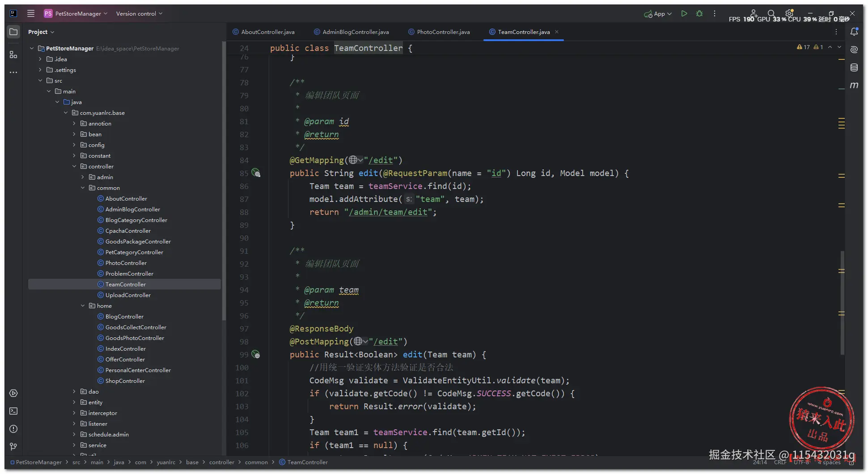The height and width of the screenshot is (474, 868).
Task: Click gutter web icon on line 85
Action: [256, 173]
